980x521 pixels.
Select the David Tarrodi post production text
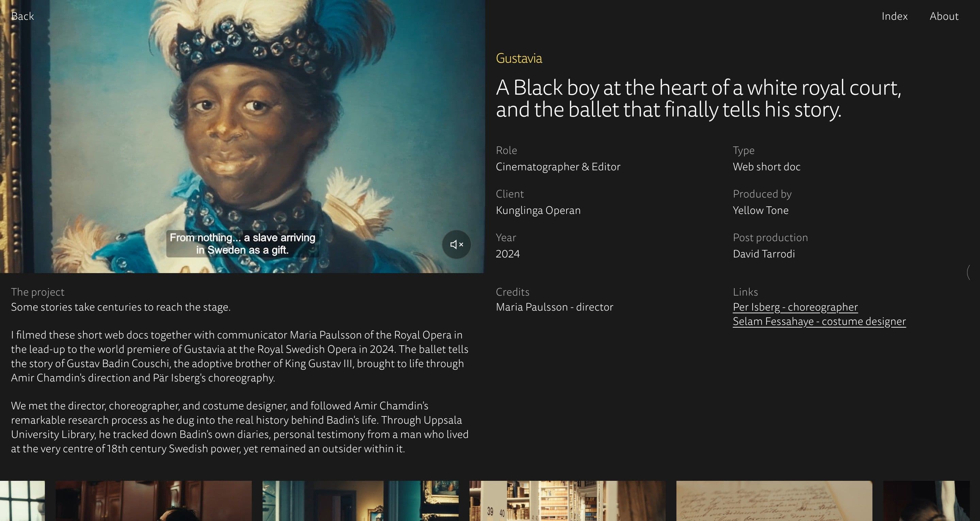(764, 254)
